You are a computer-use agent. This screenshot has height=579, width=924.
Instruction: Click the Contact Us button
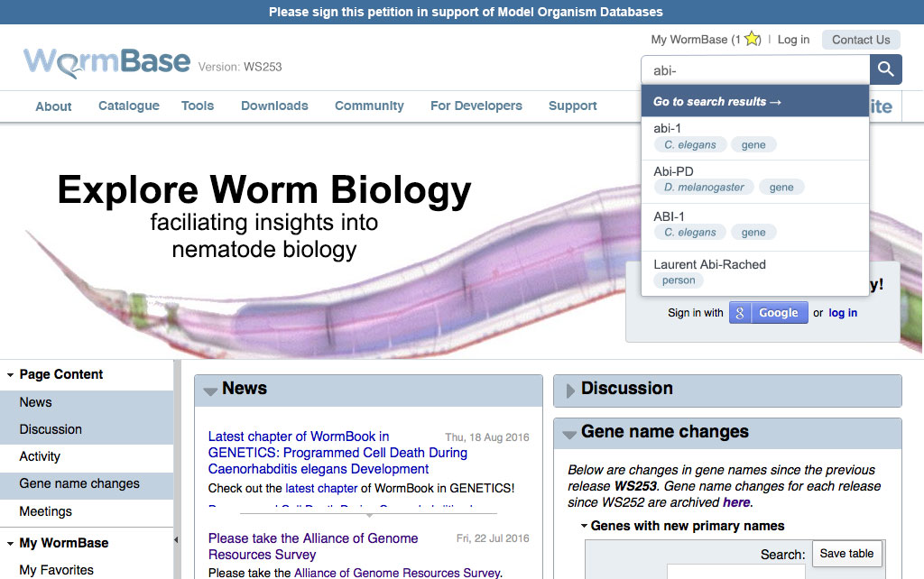pos(861,40)
